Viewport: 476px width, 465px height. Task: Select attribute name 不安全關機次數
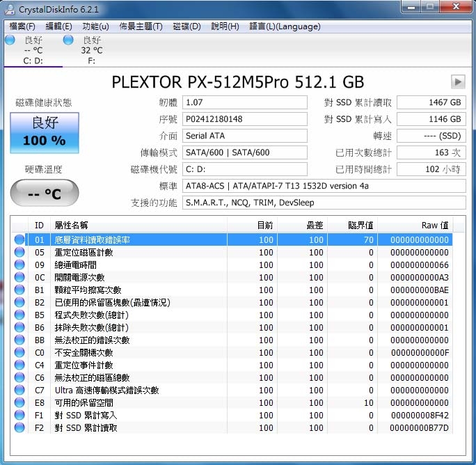click(84, 353)
